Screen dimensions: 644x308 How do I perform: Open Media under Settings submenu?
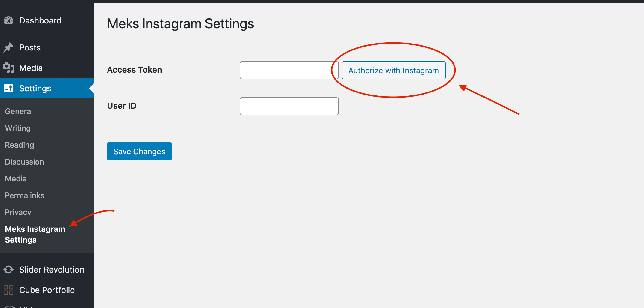point(16,179)
